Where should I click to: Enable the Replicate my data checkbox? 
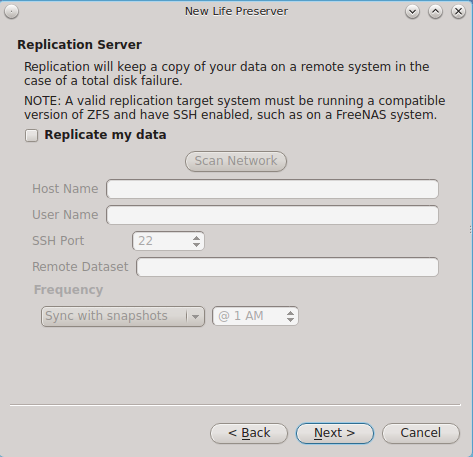31,135
